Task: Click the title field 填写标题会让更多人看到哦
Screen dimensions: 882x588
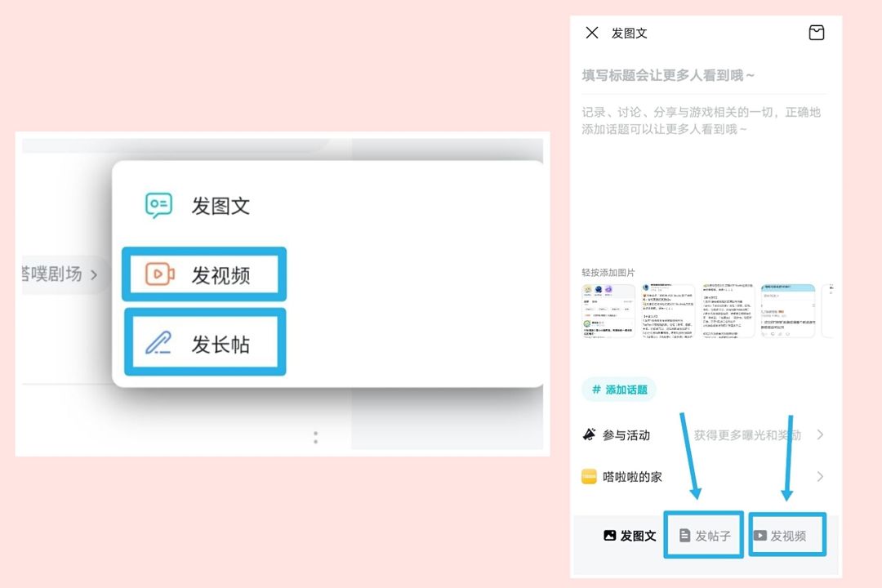Action: point(704,75)
